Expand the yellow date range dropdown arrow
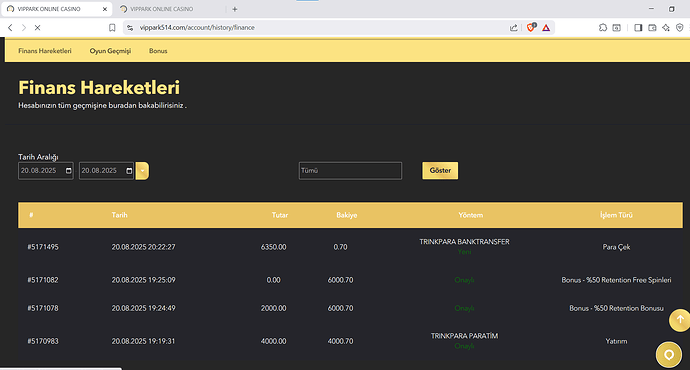Screen dimensions: 690x370 point(142,171)
